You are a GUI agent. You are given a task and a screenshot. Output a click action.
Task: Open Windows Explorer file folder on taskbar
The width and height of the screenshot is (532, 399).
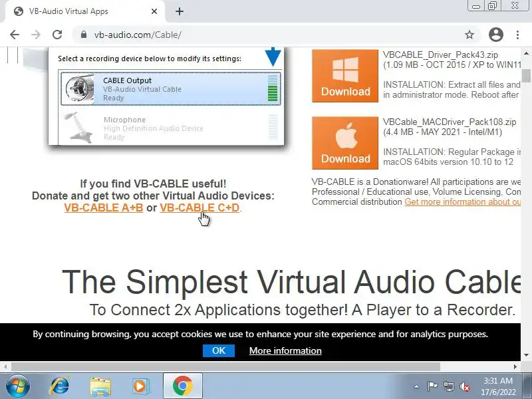(100, 386)
